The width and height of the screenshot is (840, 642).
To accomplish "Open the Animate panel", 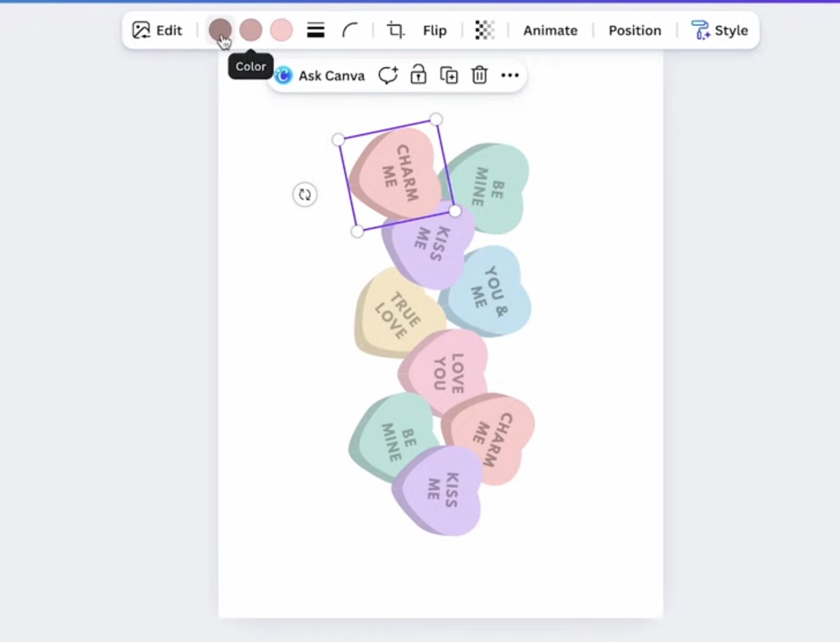I will (550, 30).
